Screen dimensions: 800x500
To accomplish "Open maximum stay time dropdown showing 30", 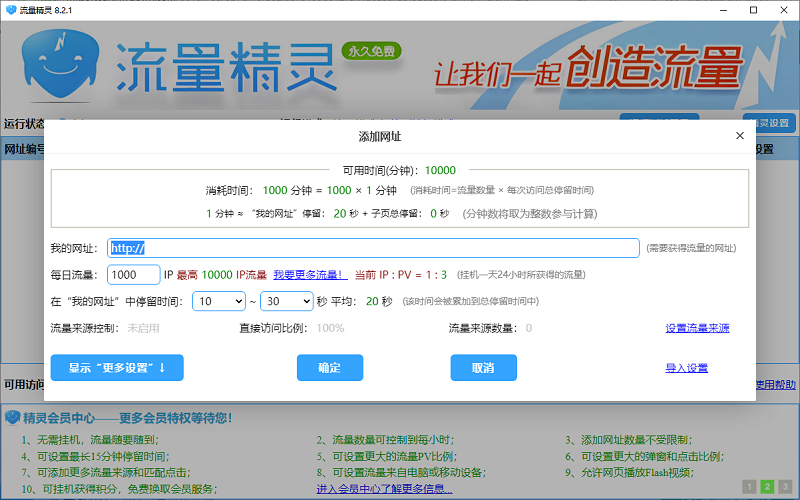I will click(286, 300).
